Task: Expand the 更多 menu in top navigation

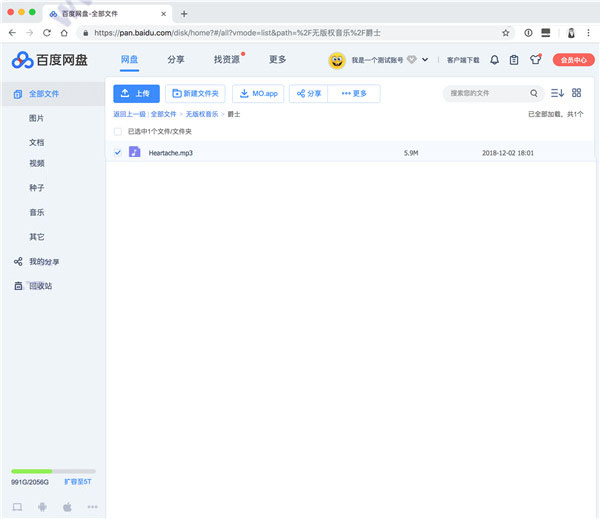Action: (277, 60)
